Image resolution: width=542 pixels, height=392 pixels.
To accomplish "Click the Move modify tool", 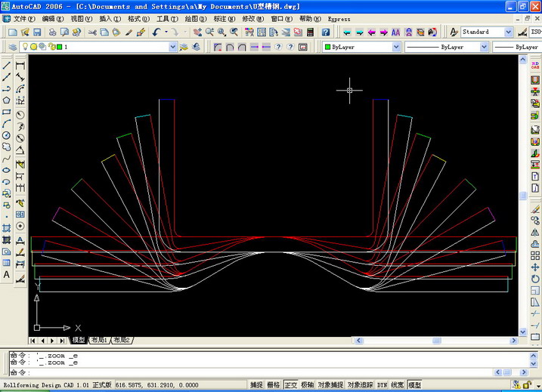I will [535, 267].
